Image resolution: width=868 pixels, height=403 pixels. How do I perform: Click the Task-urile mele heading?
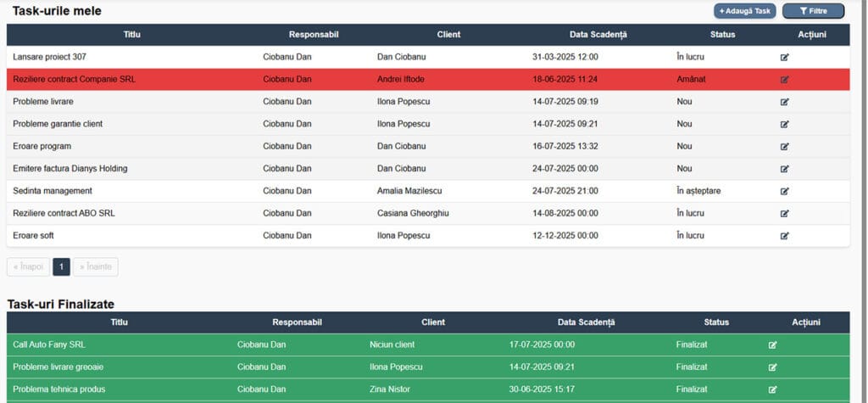coord(57,11)
